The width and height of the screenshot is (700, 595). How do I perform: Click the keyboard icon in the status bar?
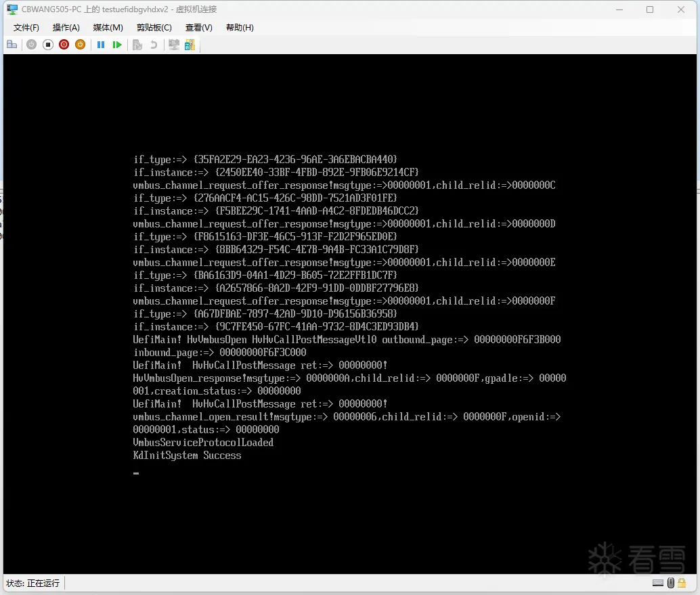pyautogui.click(x=657, y=583)
